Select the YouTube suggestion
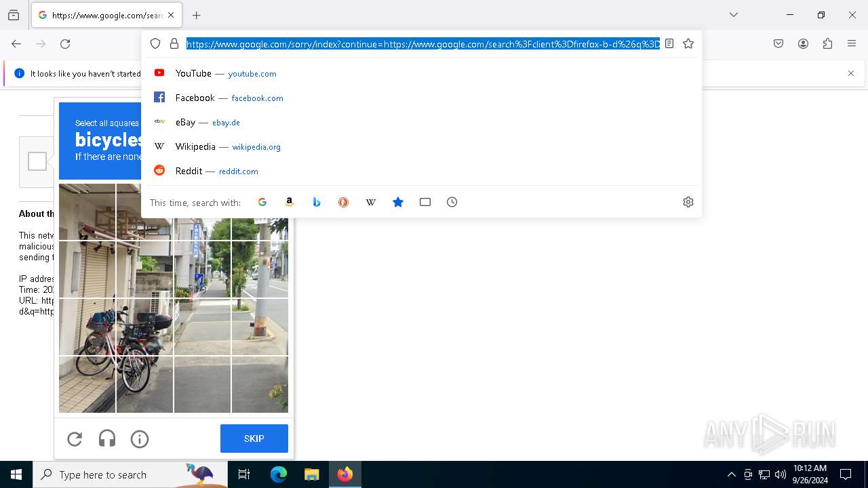Viewport: 868px width, 488px height. pyautogui.click(x=421, y=73)
